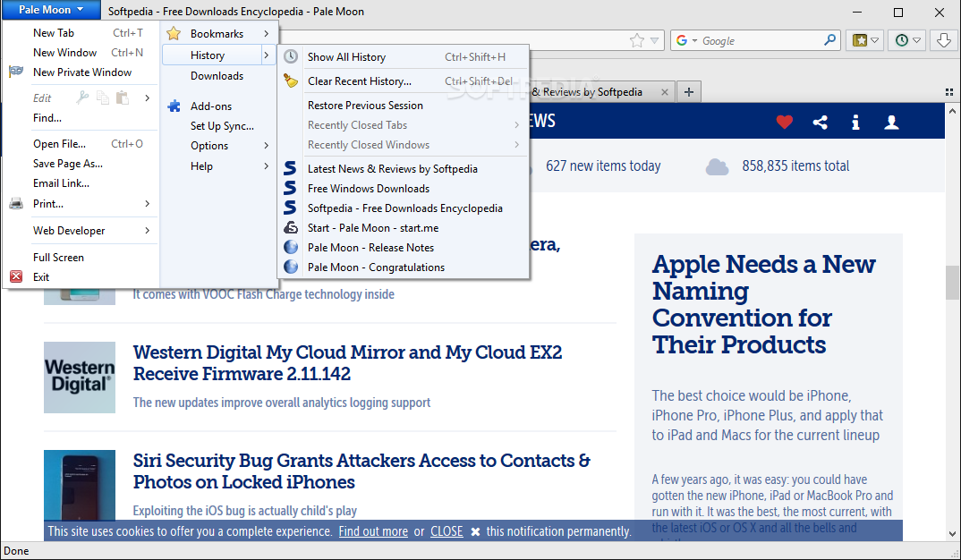Click the Cut scissors icon in Edit row

click(x=82, y=98)
